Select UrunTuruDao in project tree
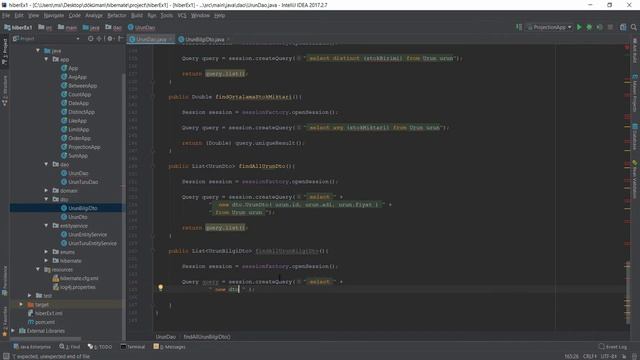This screenshot has height=360, width=640. (x=80, y=182)
